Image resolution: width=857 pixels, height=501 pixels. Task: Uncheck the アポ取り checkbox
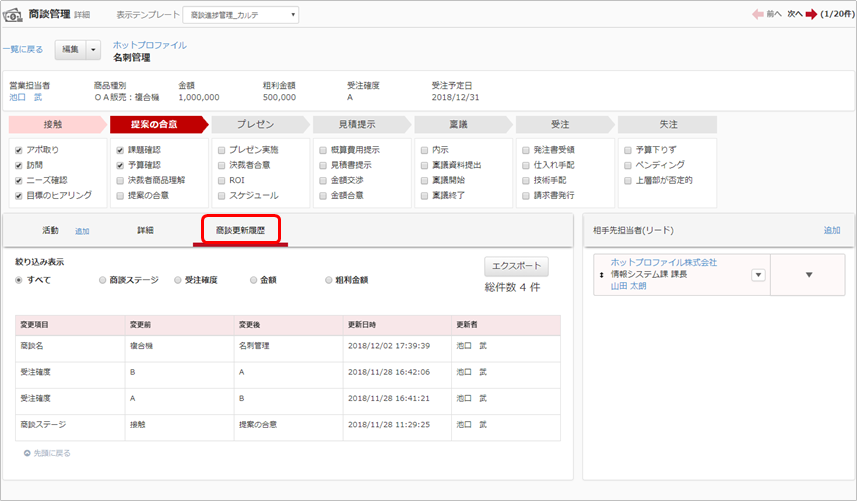click(x=19, y=150)
